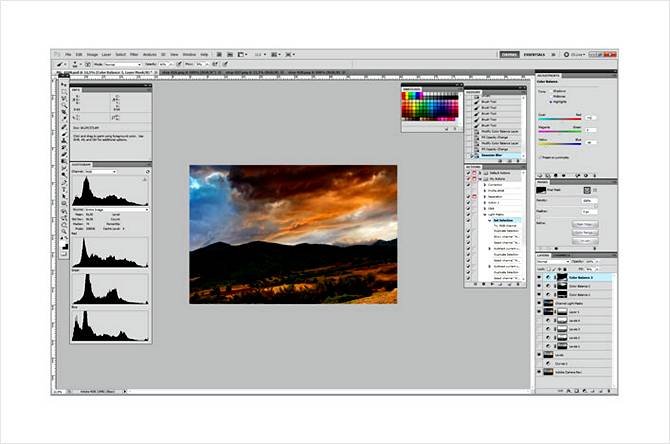Viewport: 670px width, 444px height.
Task: Open the Image menu
Action: tap(92, 54)
